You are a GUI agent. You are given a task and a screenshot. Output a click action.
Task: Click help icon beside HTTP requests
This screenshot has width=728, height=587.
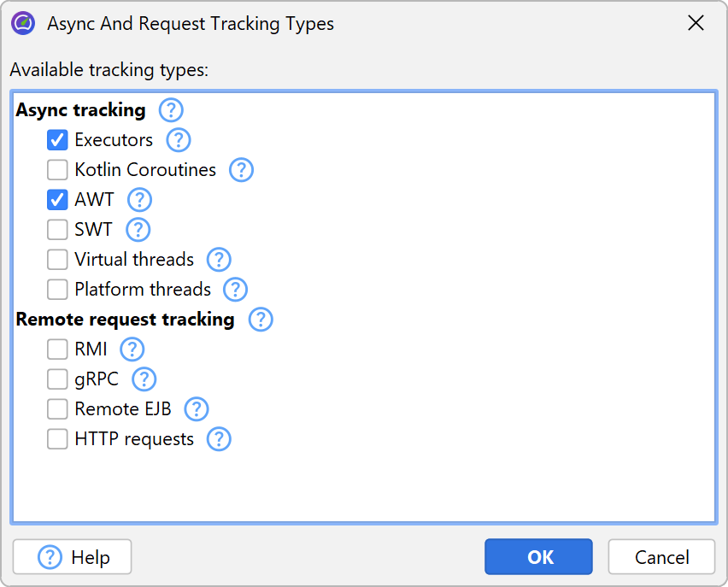click(220, 439)
